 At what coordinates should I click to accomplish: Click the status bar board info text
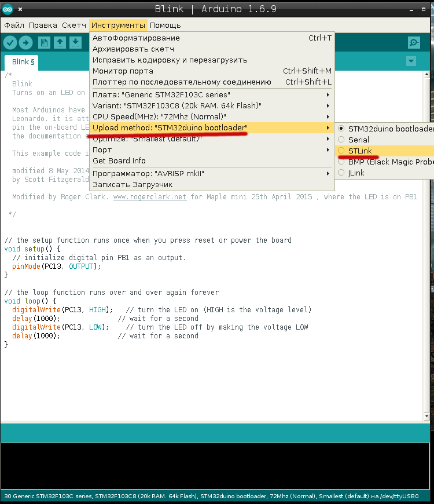pos(212,496)
